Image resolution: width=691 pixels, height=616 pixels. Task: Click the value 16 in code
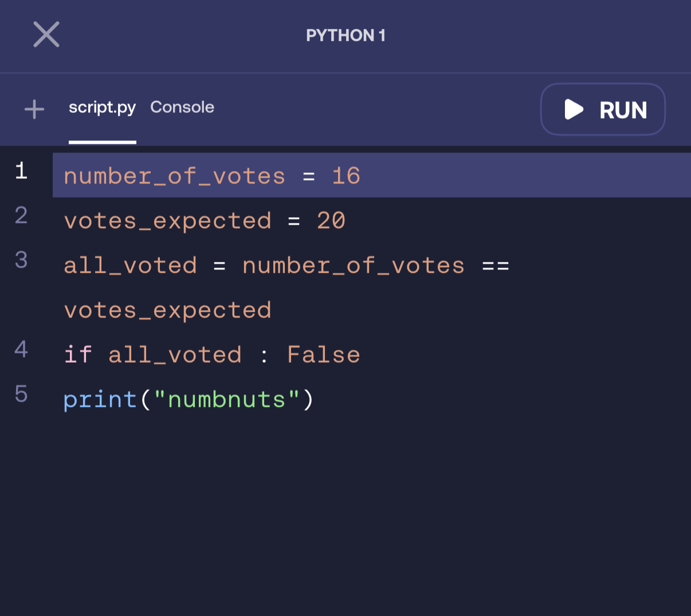(346, 176)
